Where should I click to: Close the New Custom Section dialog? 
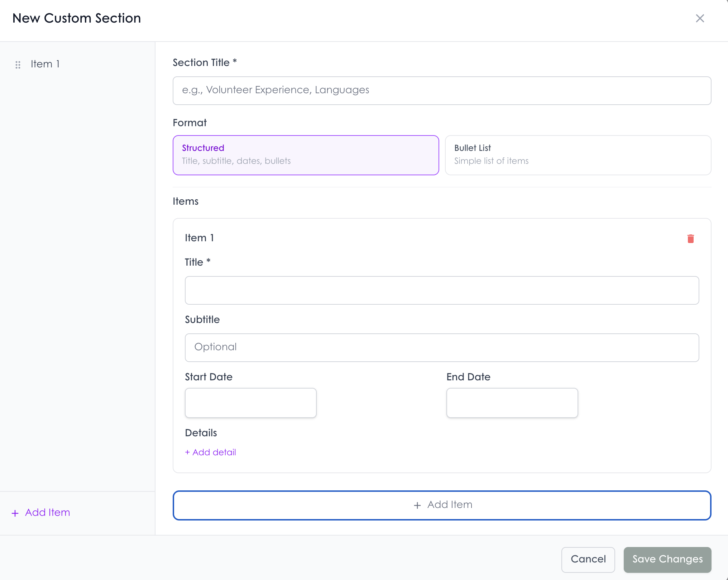click(x=700, y=18)
